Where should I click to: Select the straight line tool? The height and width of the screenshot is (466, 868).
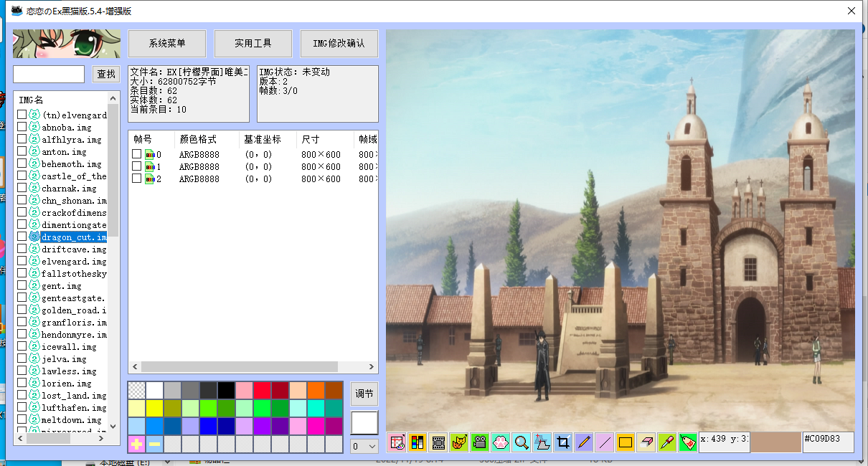point(605,442)
